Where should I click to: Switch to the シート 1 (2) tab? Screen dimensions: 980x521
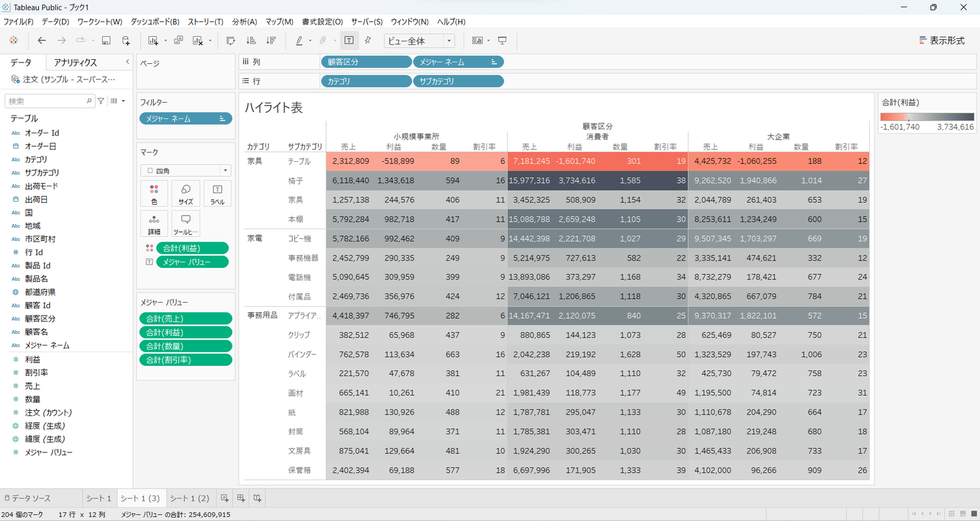[x=189, y=499]
